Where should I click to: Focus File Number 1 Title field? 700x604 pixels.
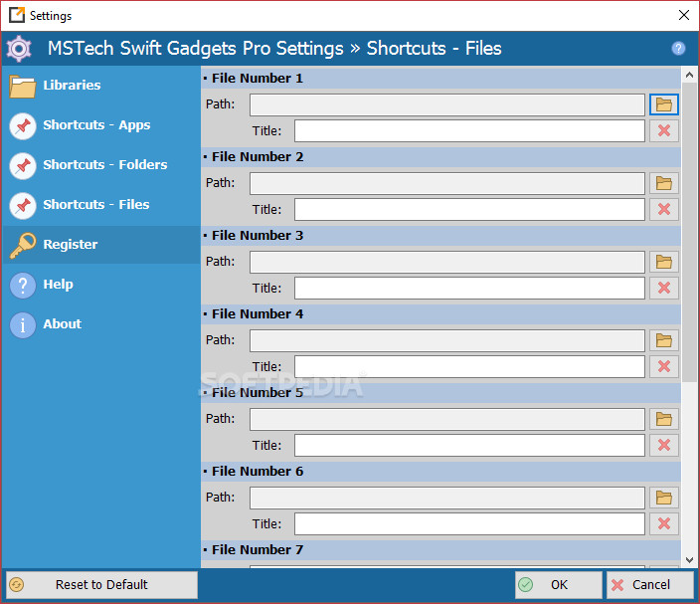[469, 131]
